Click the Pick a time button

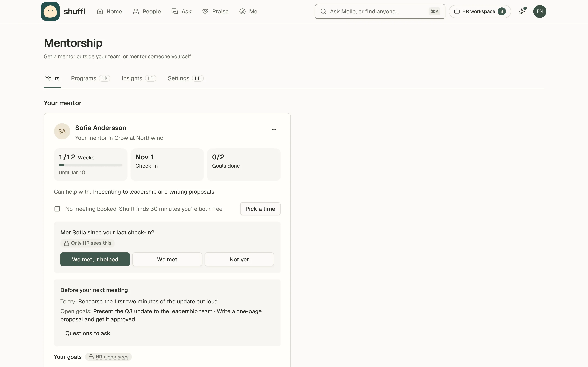tap(260, 209)
